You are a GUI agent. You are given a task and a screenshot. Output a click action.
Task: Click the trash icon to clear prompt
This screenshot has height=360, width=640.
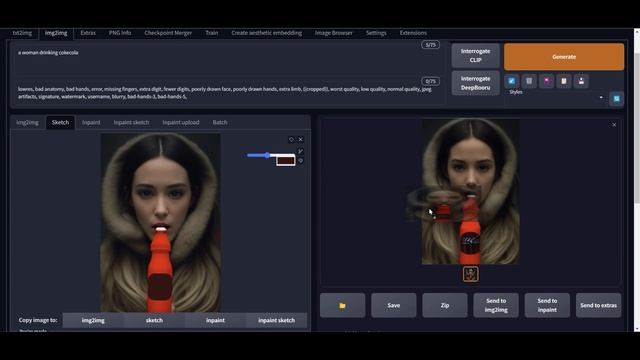pyautogui.click(x=529, y=81)
